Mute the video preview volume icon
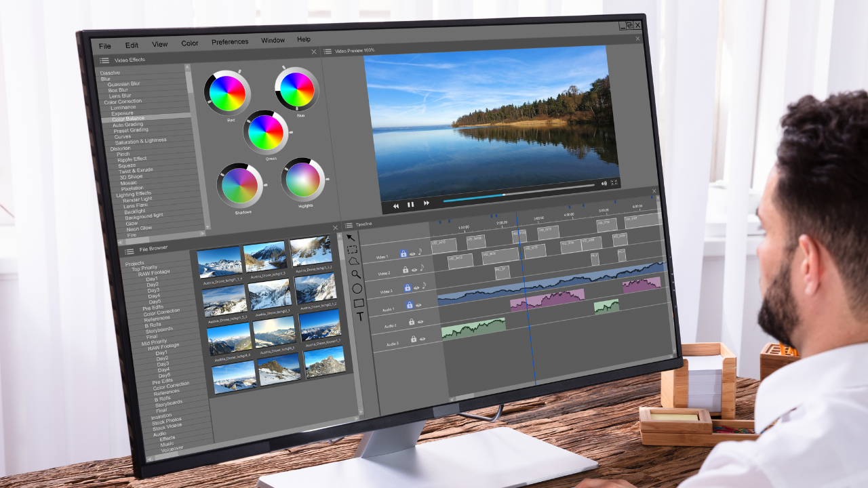This screenshot has height=488, width=868. pos(604,183)
